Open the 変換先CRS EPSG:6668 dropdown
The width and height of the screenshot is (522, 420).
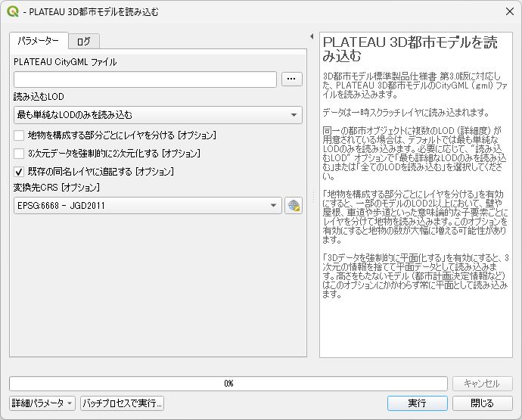[148, 206]
